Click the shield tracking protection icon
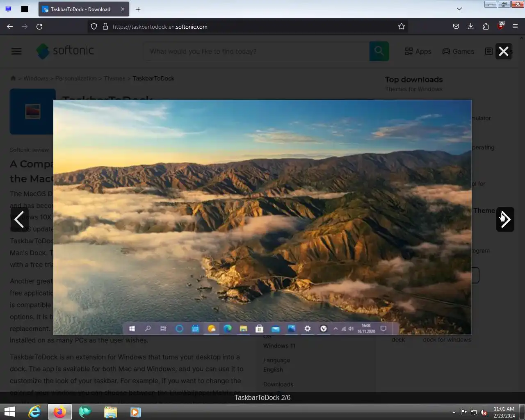The height and width of the screenshot is (420, 525). click(x=94, y=27)
